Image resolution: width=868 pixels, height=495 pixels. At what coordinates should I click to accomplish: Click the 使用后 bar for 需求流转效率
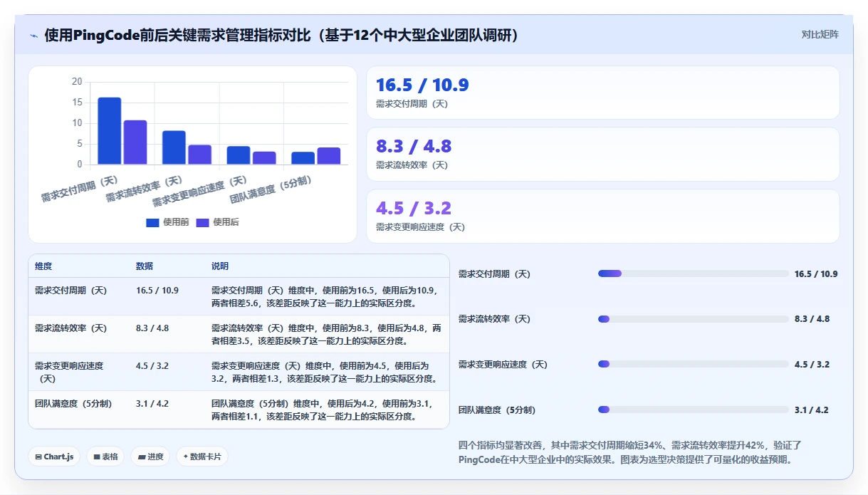[199, 155]
